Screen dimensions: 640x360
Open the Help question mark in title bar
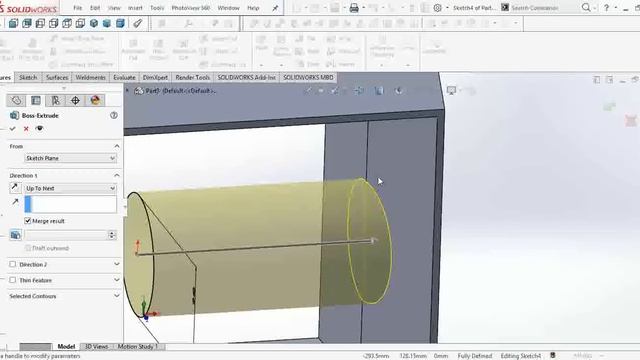[607, 8]
